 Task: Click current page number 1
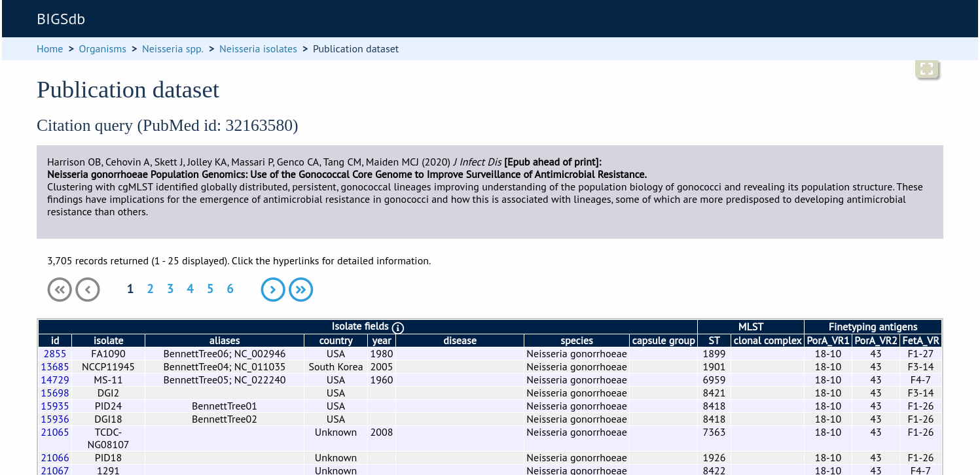point(130,289)
